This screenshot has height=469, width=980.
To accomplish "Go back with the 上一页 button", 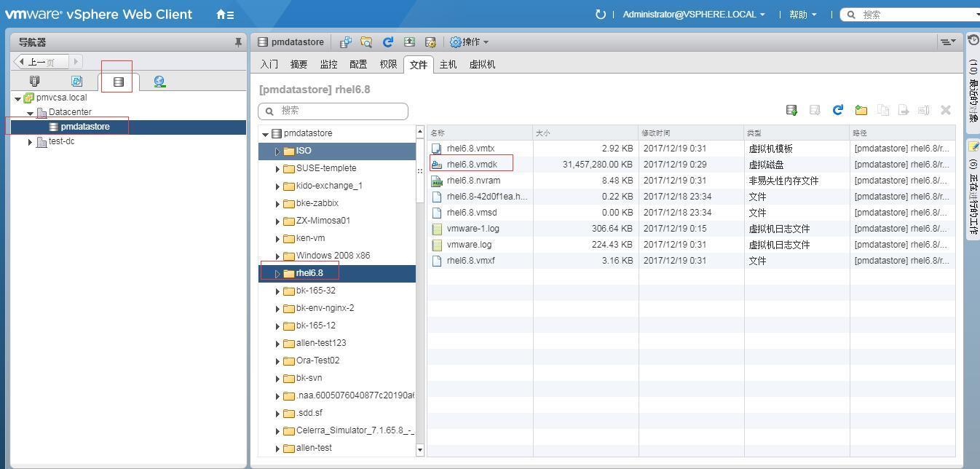I will [x=42, y=62].
